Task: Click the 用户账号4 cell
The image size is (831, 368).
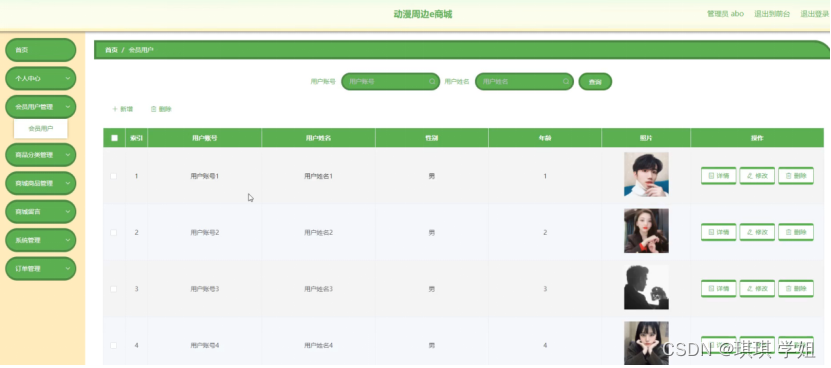Action: click(x=205, y=345)
